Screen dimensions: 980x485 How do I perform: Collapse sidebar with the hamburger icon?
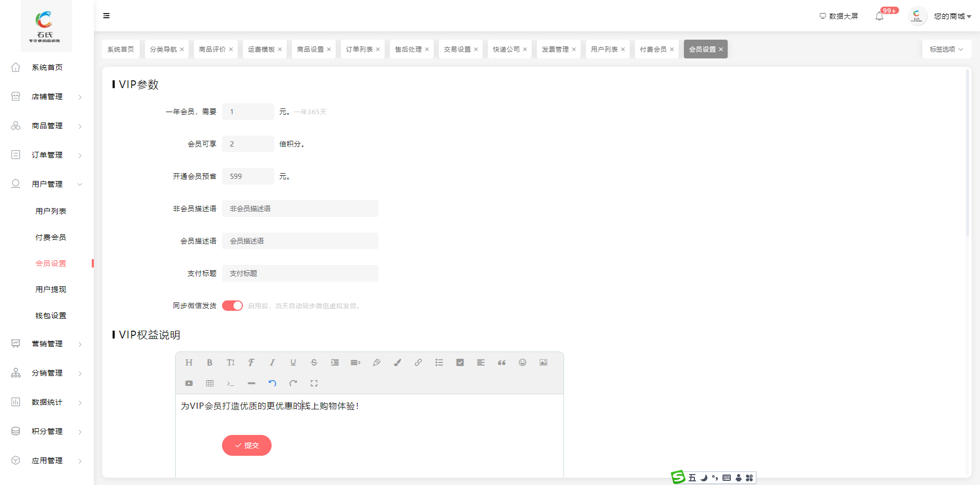(106, 16)
